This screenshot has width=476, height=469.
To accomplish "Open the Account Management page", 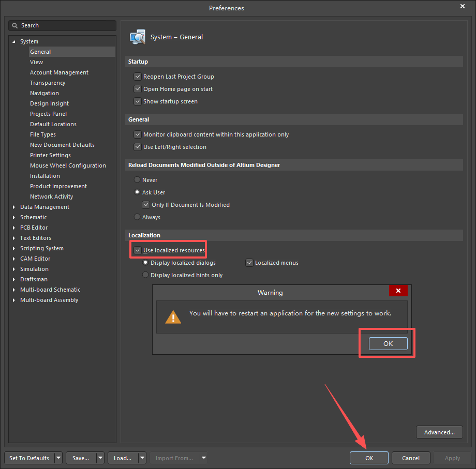I will (59, 72).
